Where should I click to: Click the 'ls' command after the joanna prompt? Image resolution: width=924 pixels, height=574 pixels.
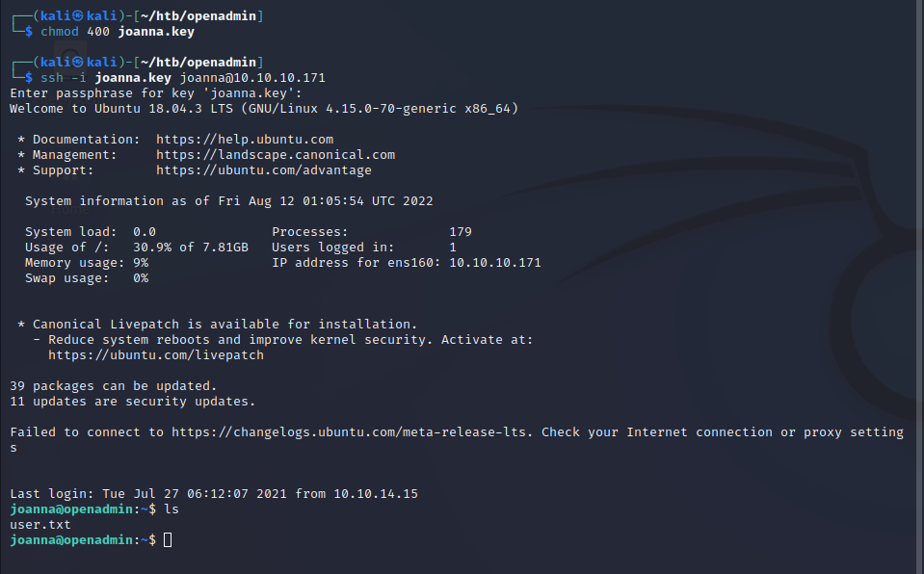pos(172,509)
